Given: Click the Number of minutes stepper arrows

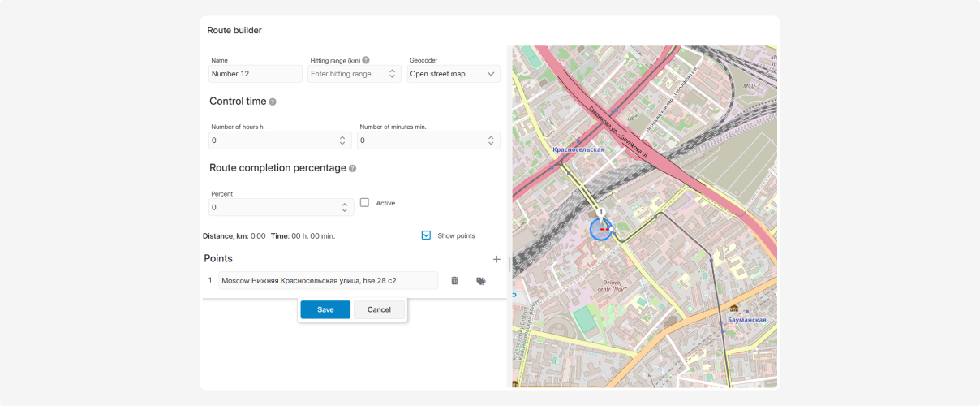Looking at the screenshot, I should coord(491,140).
